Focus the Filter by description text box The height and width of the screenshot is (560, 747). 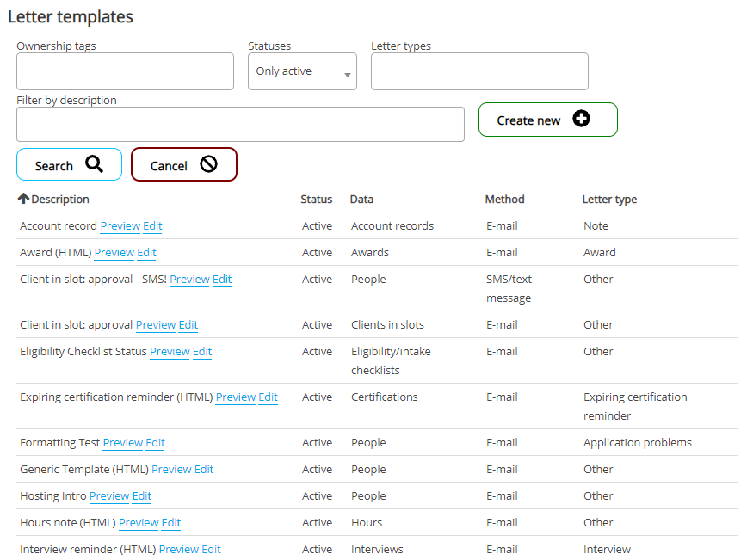coord(240,124)
